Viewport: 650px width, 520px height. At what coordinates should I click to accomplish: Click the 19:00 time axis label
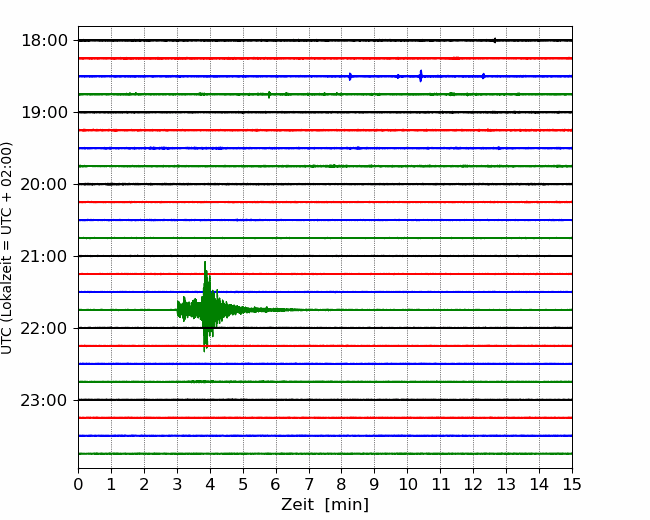[44, 112]
